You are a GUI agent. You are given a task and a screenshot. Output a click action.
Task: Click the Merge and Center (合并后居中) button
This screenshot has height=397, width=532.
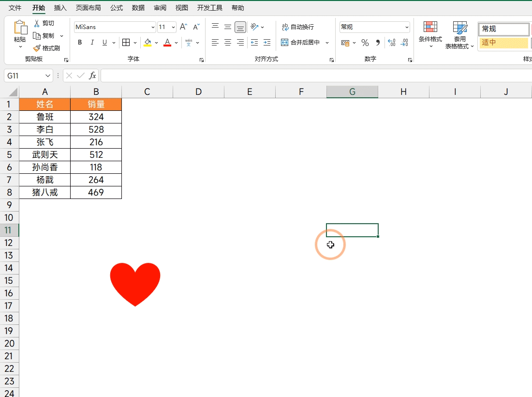(301, 43)
